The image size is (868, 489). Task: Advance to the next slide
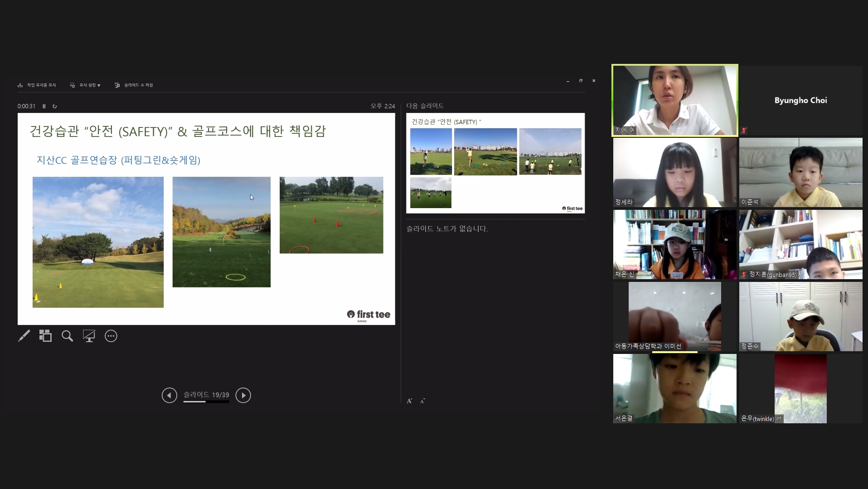243,395
